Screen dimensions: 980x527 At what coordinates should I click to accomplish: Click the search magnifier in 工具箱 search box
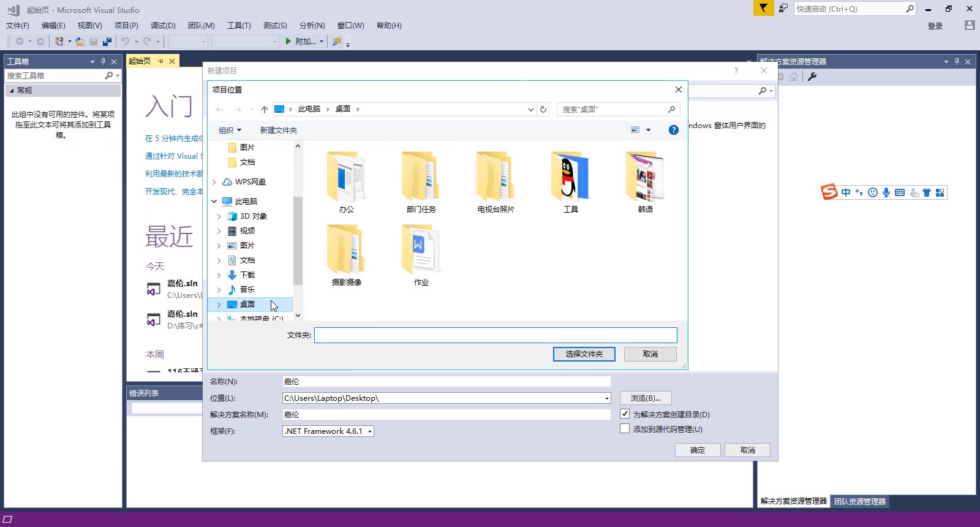tap(109, 75)
